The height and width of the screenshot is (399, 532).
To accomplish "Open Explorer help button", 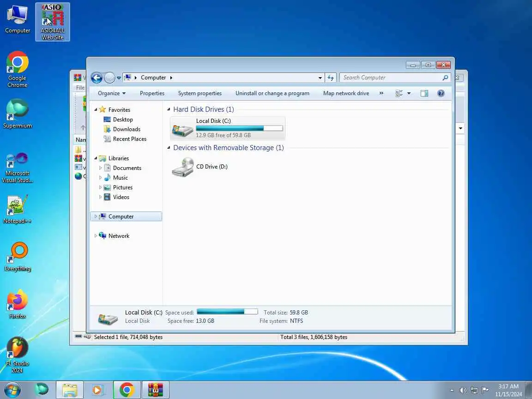I will click(x=441, y=93).
